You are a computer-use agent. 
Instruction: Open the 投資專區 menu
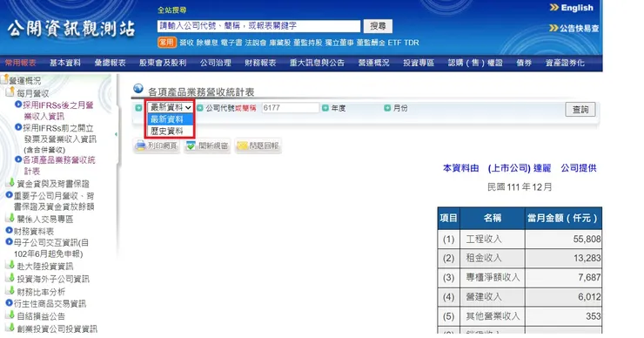pos(419,63)
